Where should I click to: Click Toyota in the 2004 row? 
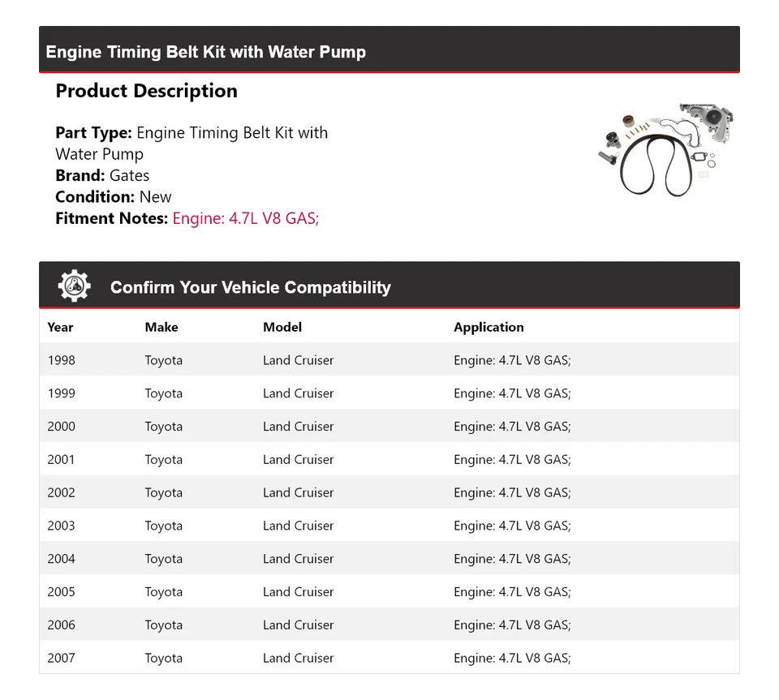(x=164, y=559)
